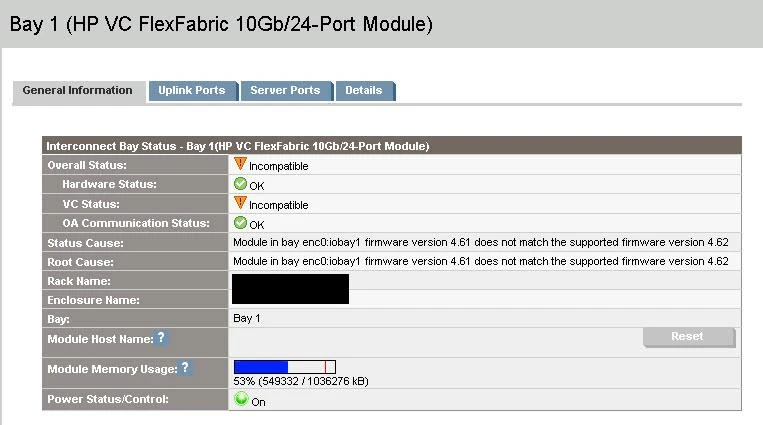Click the 'Hardware Status:' label
Image resolution: width=763 pixels, height=425 pixels.
pyautogui.click(x=109, y=185)
